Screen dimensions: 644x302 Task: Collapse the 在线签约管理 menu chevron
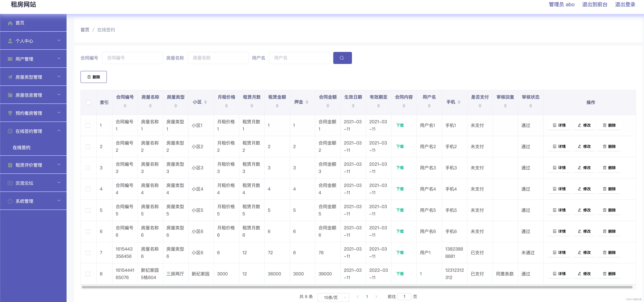click(x=59, y=130)
